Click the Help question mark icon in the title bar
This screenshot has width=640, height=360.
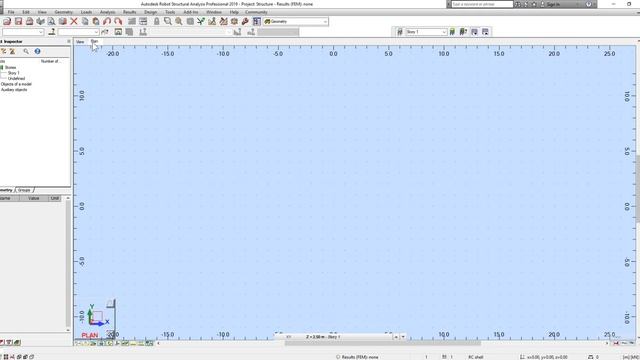[x=589, y=4]
